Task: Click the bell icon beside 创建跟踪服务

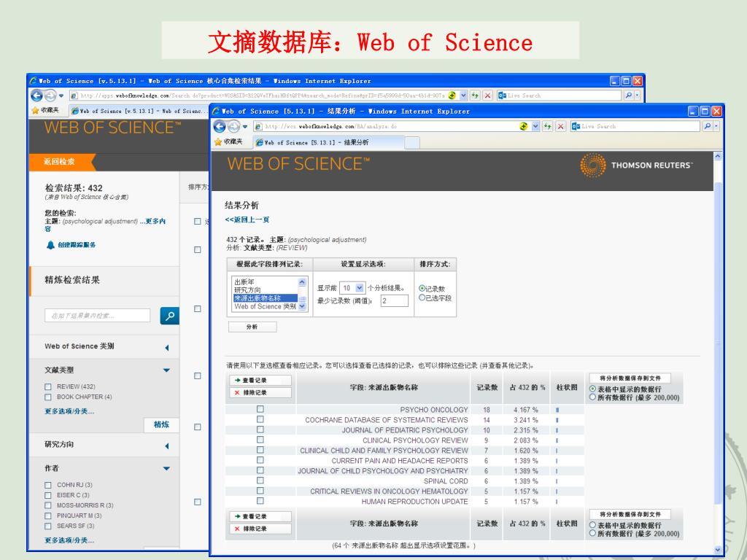Action: pyautogui.click(x=50, y=245)
